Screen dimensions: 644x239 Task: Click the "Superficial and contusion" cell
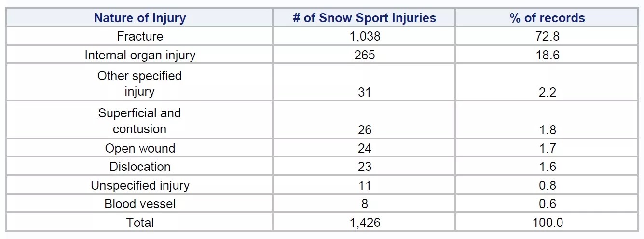(140, 121)
